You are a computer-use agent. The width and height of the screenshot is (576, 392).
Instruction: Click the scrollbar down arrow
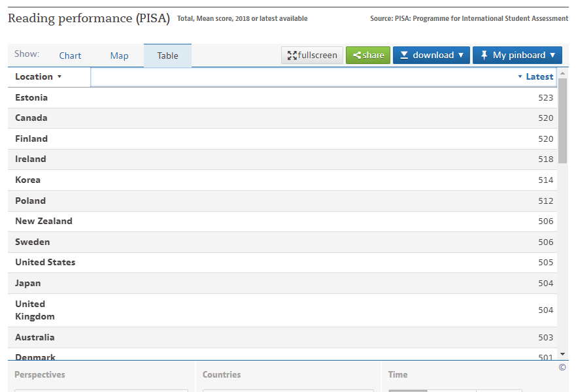[x=562, y=354]
